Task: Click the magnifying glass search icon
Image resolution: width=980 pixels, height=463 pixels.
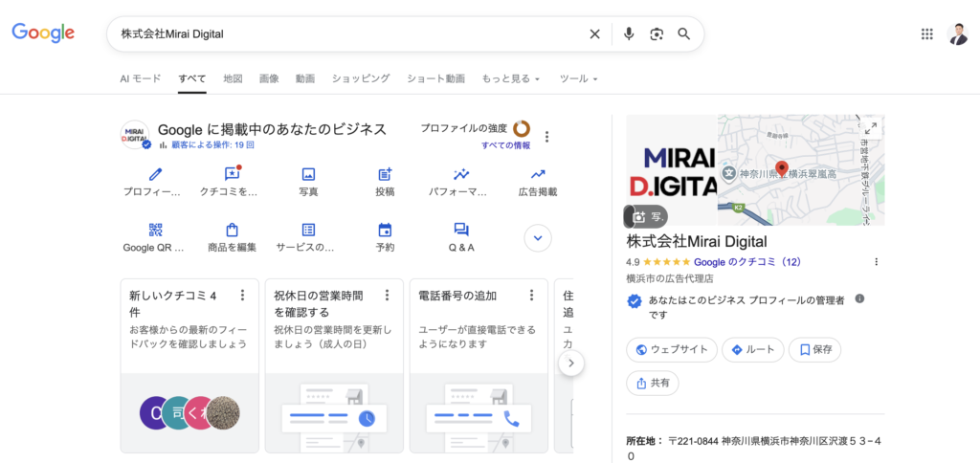Action: click(683, 33)
